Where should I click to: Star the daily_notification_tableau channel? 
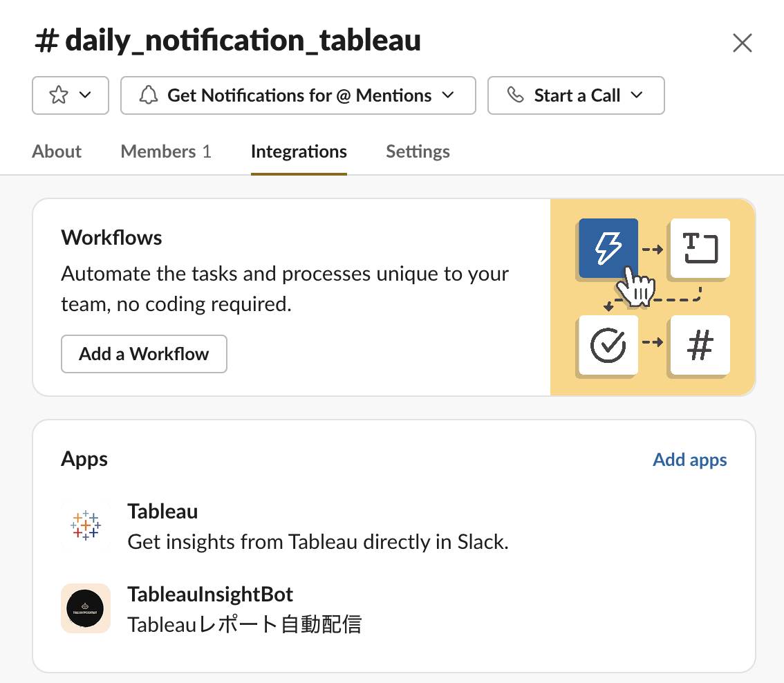(x=59, y=95)
